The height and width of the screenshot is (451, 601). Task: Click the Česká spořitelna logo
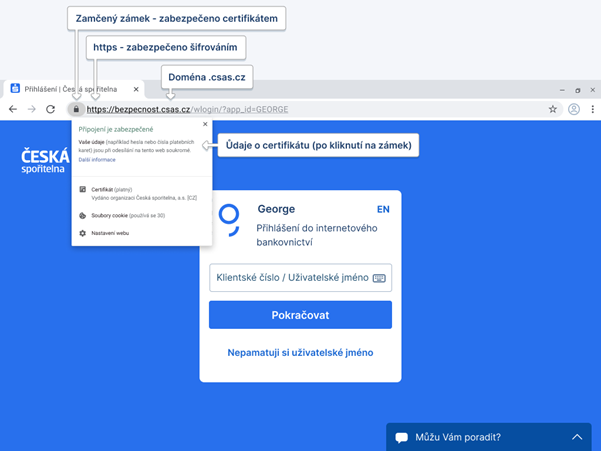point(45,161)
